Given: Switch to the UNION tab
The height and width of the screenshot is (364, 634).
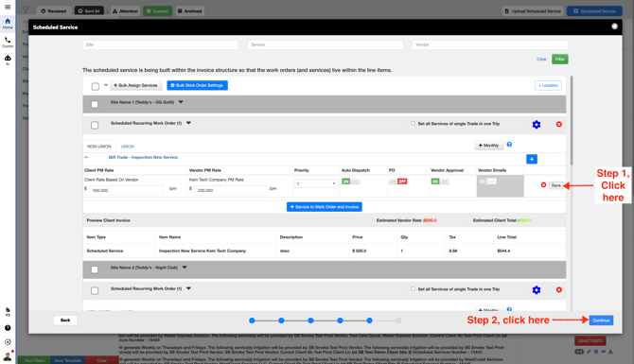Looking at the screenshot, I should coord(128,147).
